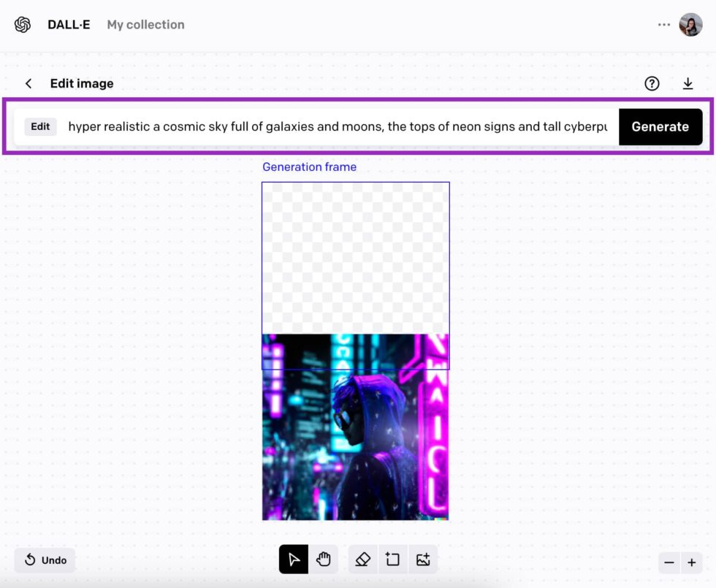Click into the prompt text field
This screenshot has height=588, width=716.
coord(338,126)
